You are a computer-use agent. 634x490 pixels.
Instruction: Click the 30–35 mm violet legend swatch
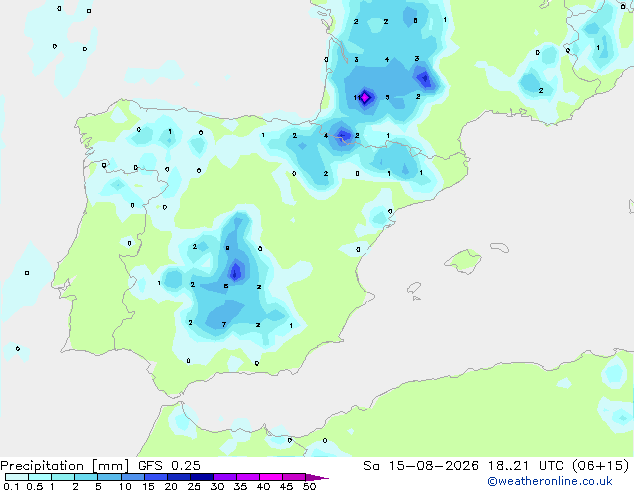pos(224,477)
